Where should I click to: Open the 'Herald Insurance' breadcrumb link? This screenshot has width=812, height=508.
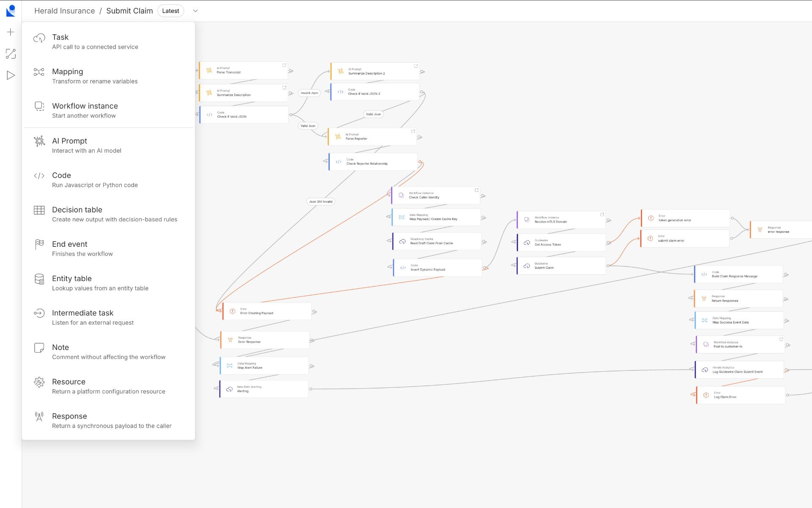64,11
